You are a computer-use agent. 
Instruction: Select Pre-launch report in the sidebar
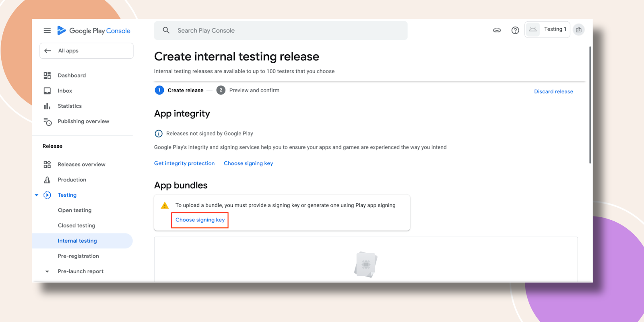80,271
